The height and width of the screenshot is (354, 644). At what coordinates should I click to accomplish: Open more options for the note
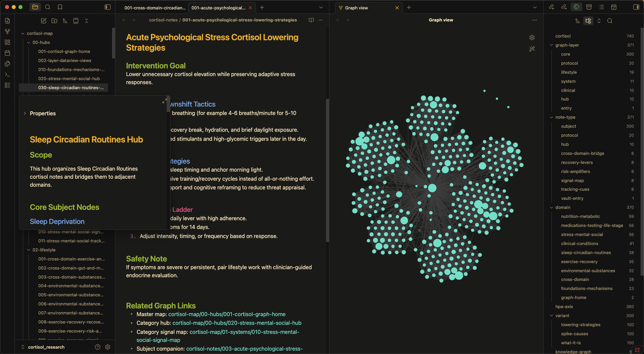click(x=321, y=20)
